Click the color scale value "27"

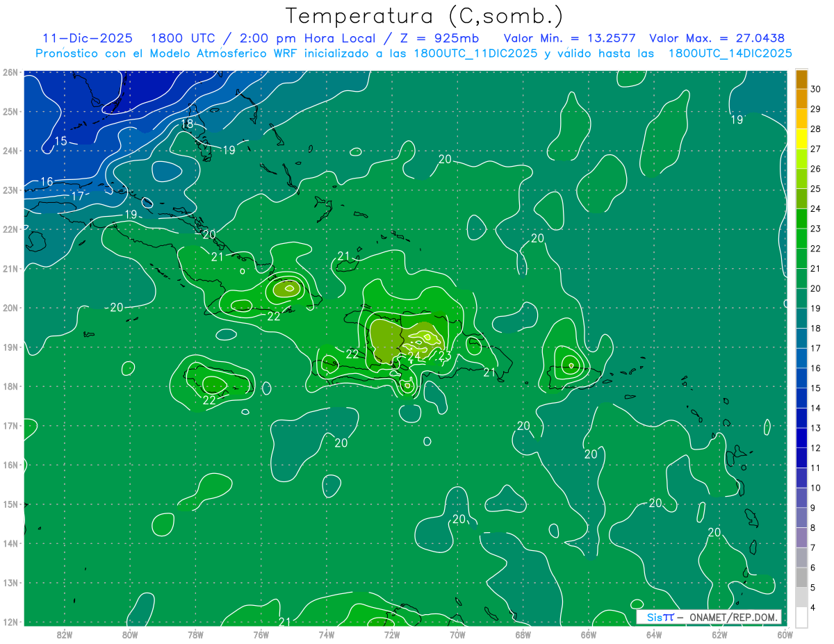click(815, 149)
